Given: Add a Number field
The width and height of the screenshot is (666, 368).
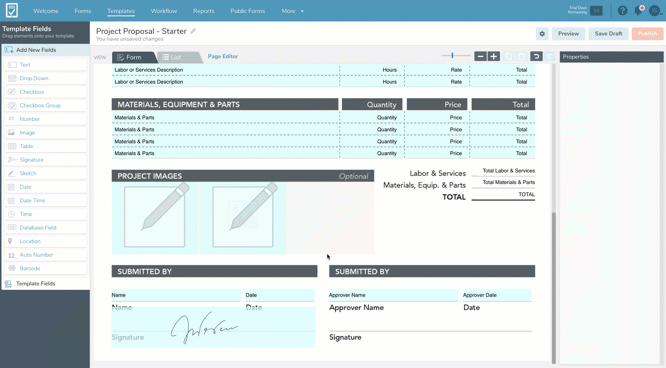Looking at the screenshot, I should point(46,119).
